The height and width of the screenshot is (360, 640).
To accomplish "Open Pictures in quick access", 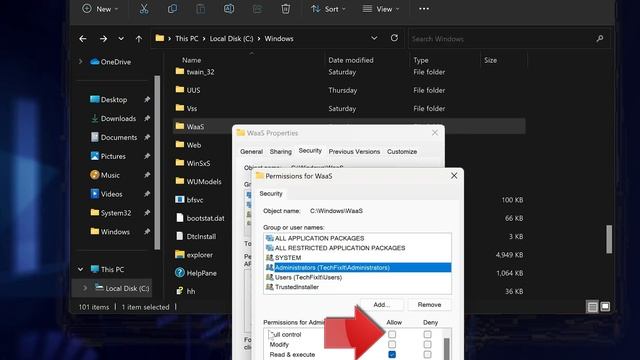I will 108,156.
